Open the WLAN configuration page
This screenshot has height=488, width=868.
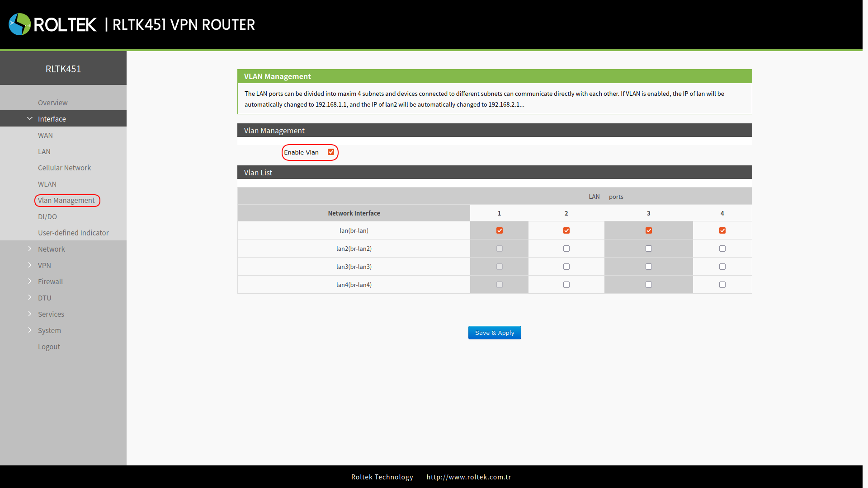[47, 184]
